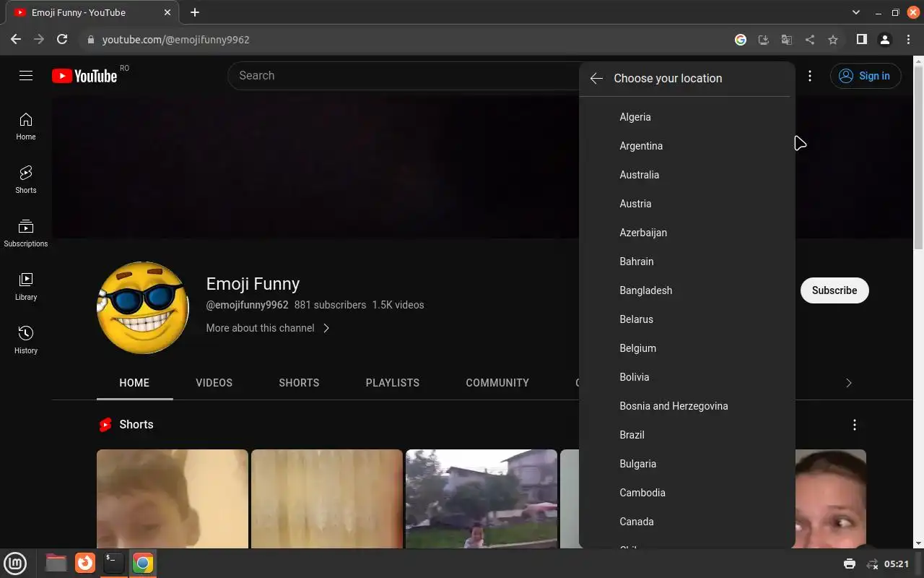
Task: Open a new browser tab
Action: [x=195, y=12]
